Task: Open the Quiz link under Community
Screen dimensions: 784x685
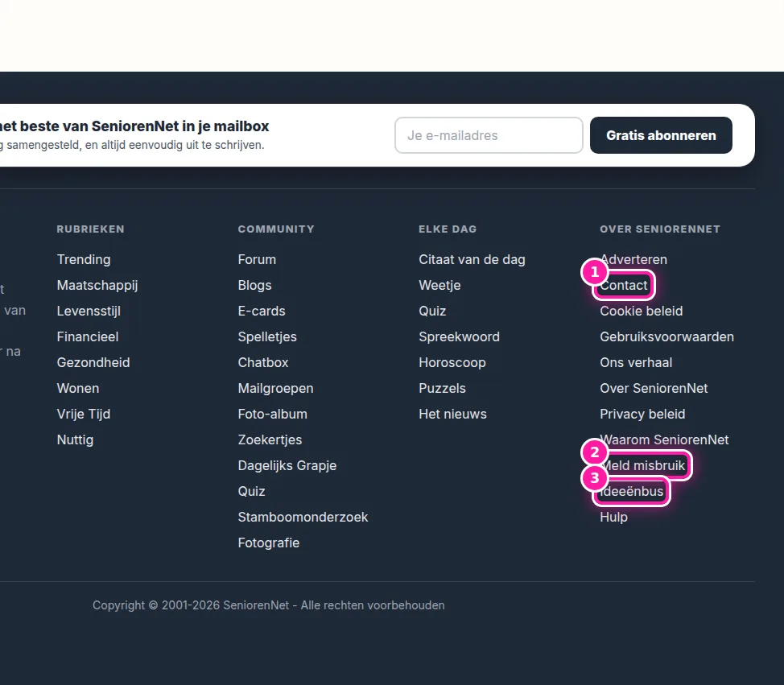Action: (251, 492)
